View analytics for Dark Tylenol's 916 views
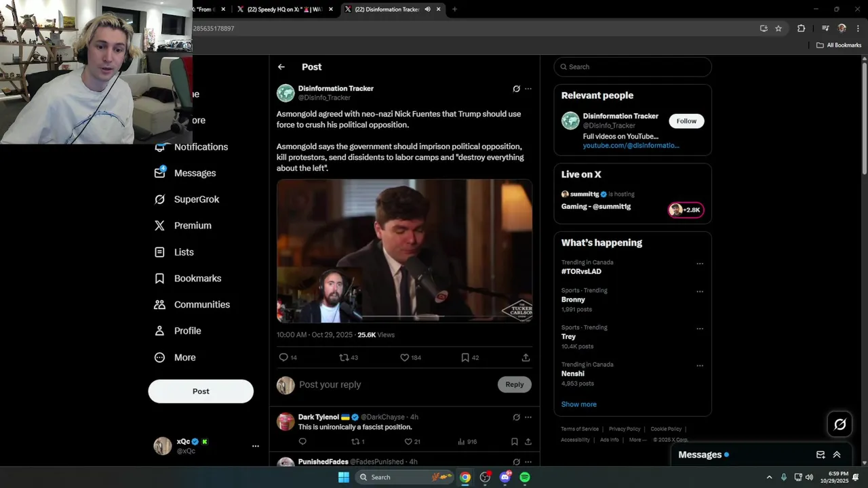This screenshot has height=488, width=868. coord(467,441)
